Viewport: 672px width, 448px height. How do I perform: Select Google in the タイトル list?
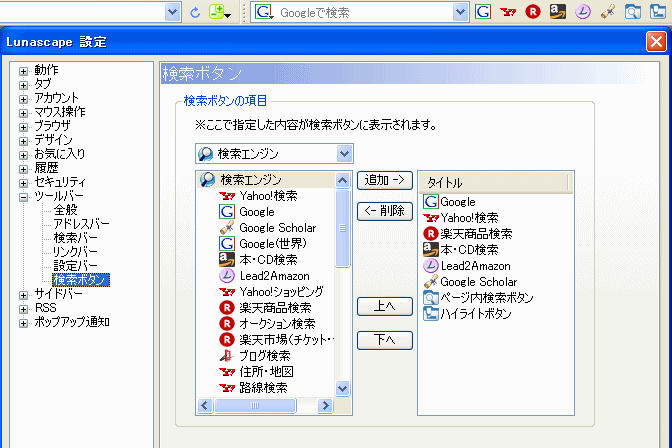(449, 201)
